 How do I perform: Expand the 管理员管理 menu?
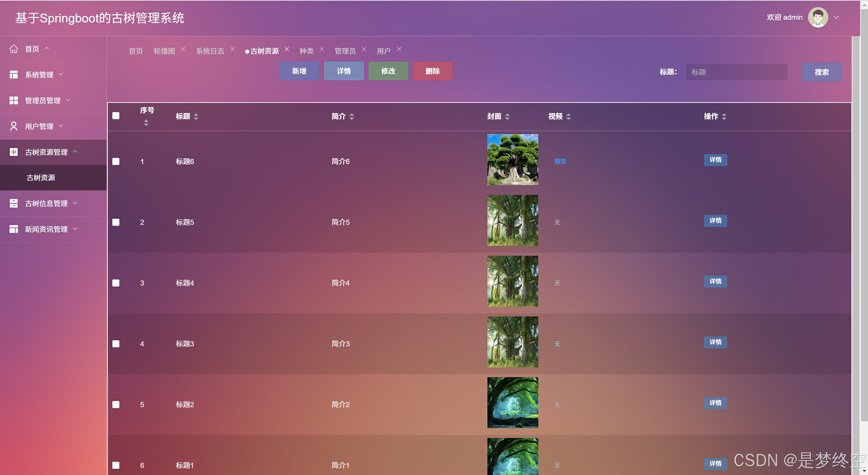point(68,100)
